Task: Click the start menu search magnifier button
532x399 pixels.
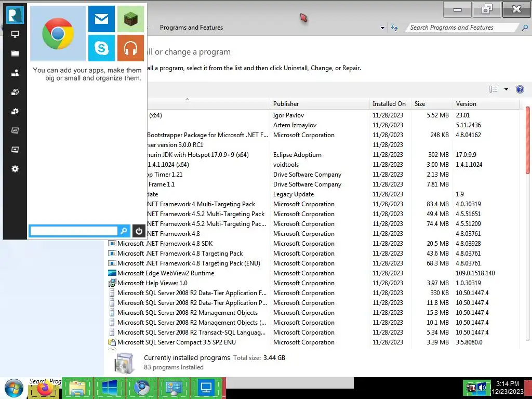Action: coord(124,231)
